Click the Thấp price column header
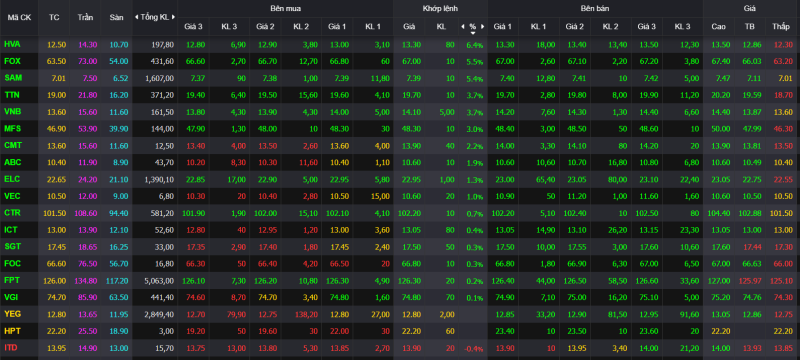800x360 pixels. point(780,26)
